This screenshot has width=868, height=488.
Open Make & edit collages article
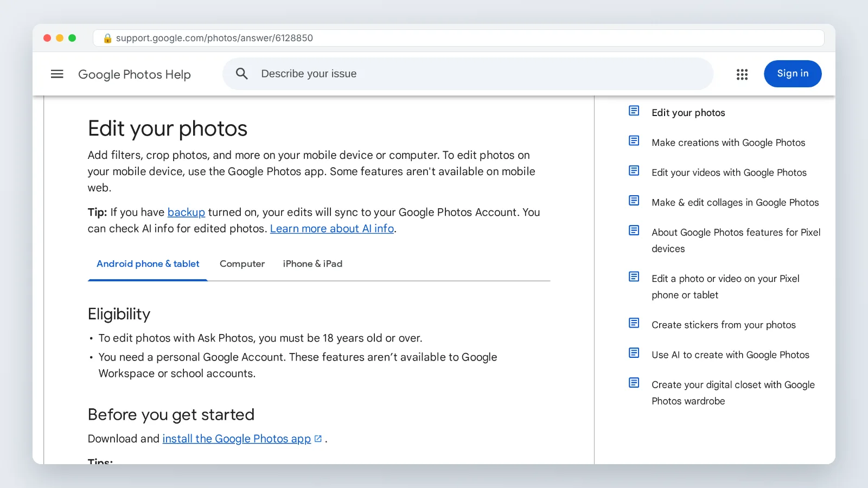coord(735,202)
